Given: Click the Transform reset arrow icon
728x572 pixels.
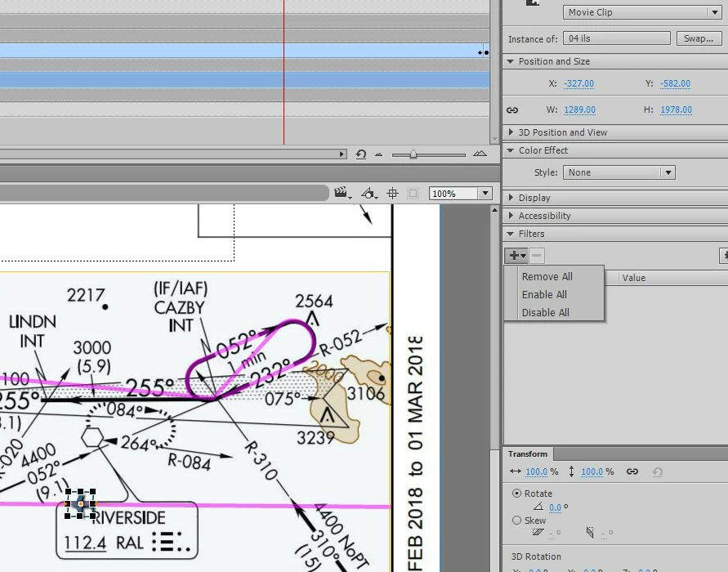Looking at the screenshot, I should coord(657,471).
